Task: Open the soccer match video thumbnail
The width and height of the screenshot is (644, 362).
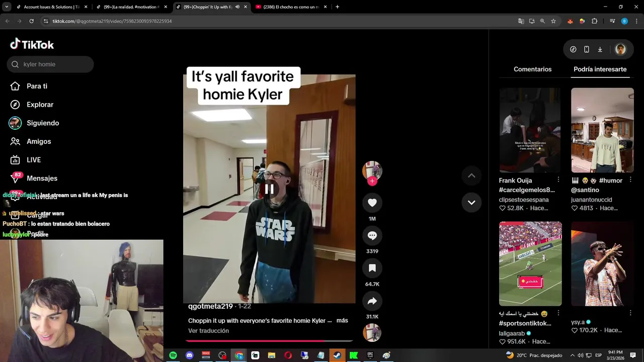Action: coord(530,263)
